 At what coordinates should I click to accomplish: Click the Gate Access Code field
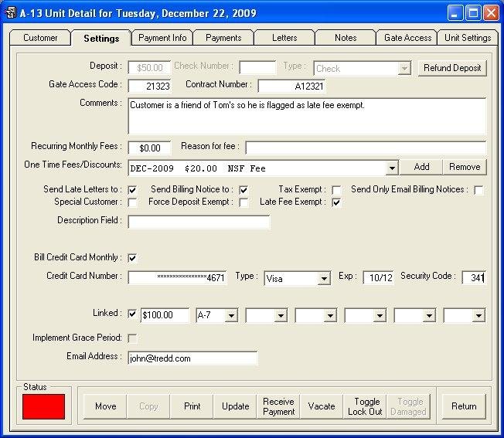click(x=149, y=86)
